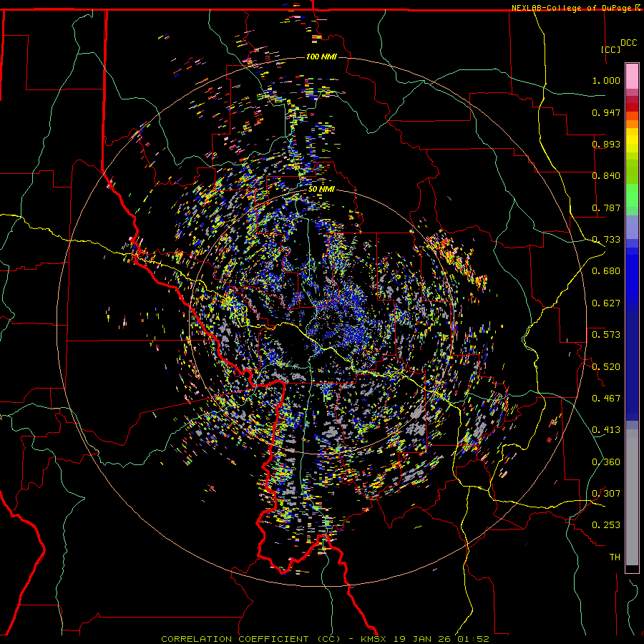This screenshot has height=644, width=644.
Task: Click the bright green segment of the color bar
Action: coord(632,195)
